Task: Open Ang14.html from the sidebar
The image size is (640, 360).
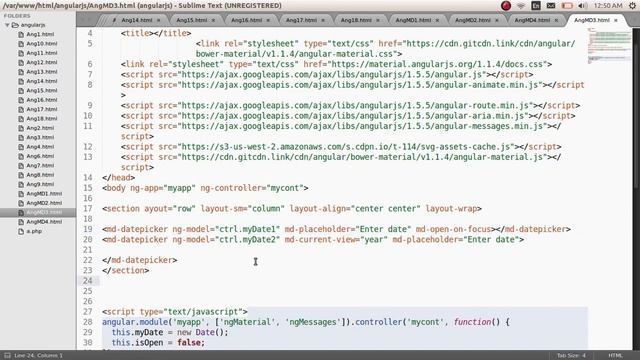Action: coord(42,81)
